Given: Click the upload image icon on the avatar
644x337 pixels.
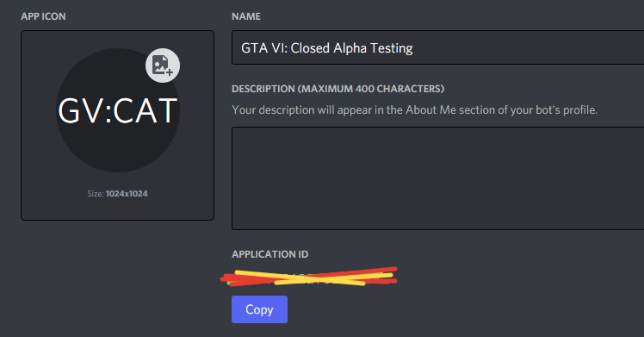Looking at the screenshot, I should tap(163, 66).
